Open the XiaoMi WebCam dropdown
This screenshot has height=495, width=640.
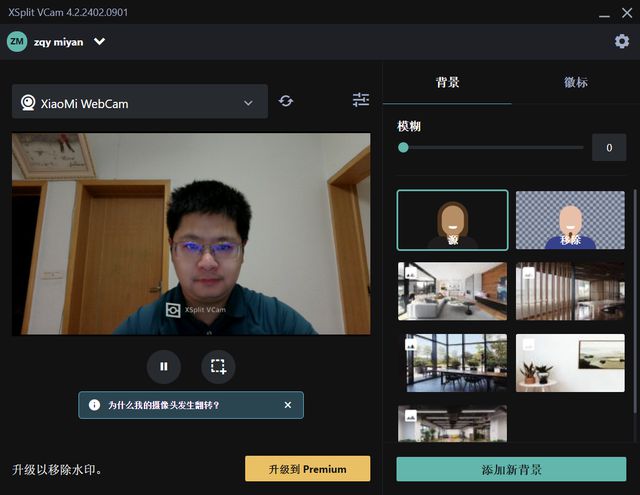[140, 102]
